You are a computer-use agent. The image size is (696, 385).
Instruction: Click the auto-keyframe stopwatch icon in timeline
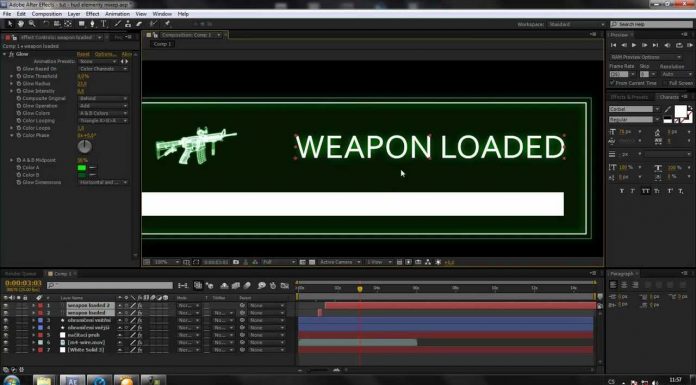273,286
